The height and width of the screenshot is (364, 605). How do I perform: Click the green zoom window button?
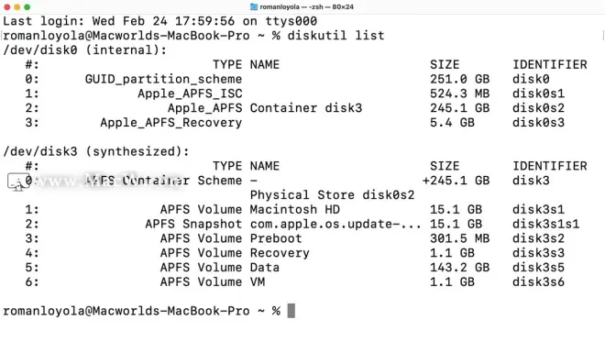27,7
